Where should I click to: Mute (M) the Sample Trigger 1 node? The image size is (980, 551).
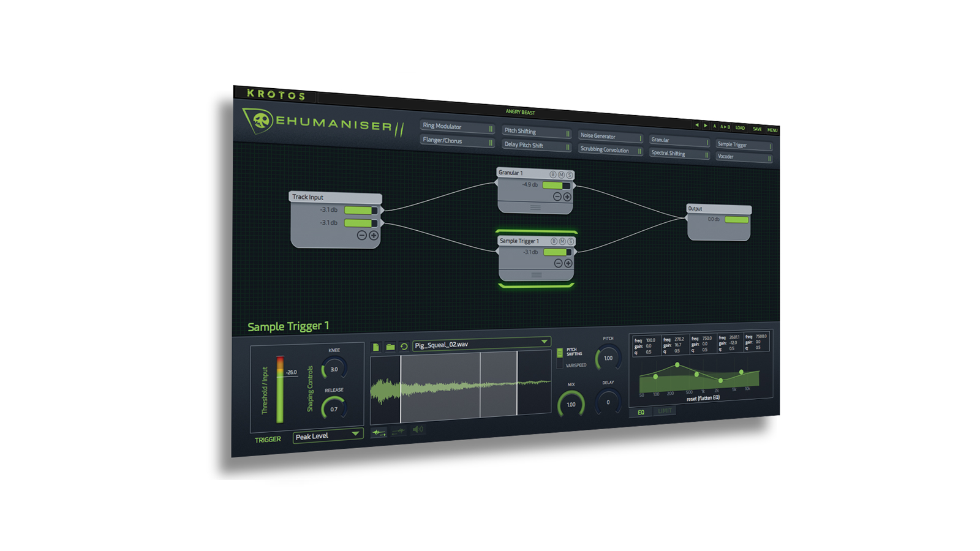click(562, 241)
